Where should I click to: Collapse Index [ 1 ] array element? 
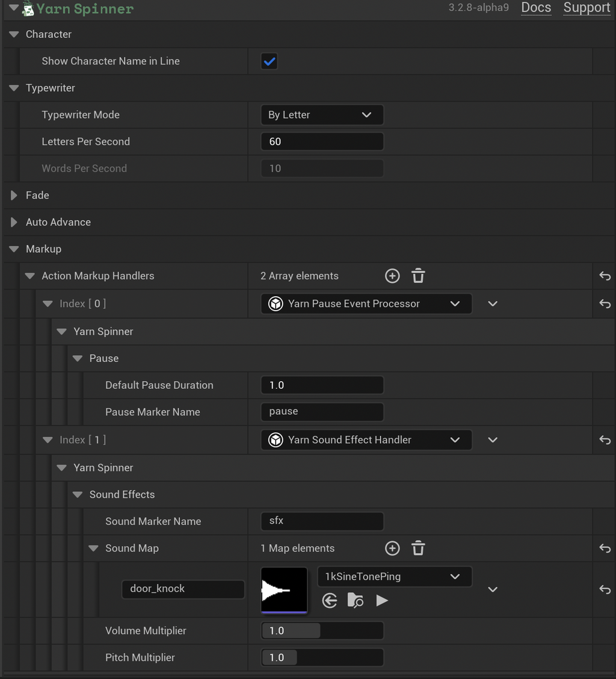click(x=48, y=439)
